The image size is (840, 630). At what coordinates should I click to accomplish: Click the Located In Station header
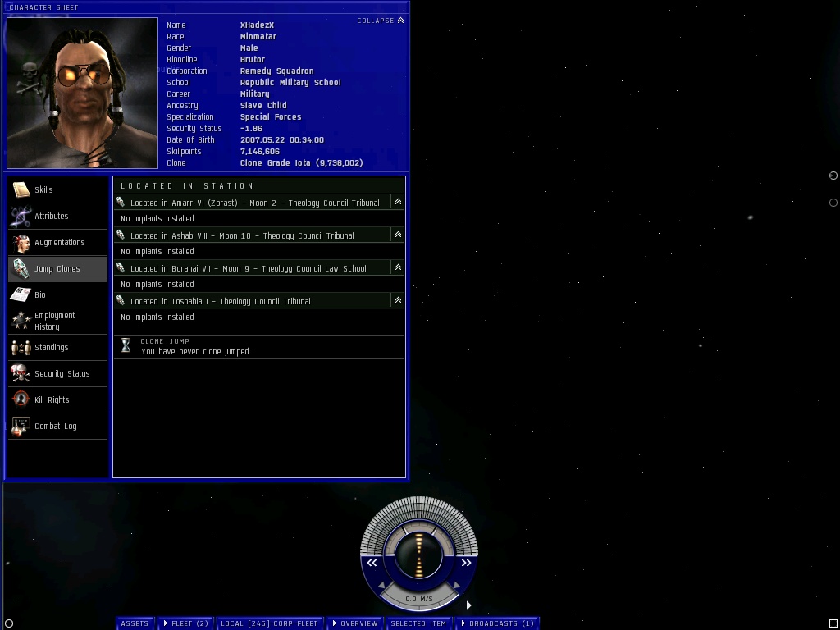point(187,186)
